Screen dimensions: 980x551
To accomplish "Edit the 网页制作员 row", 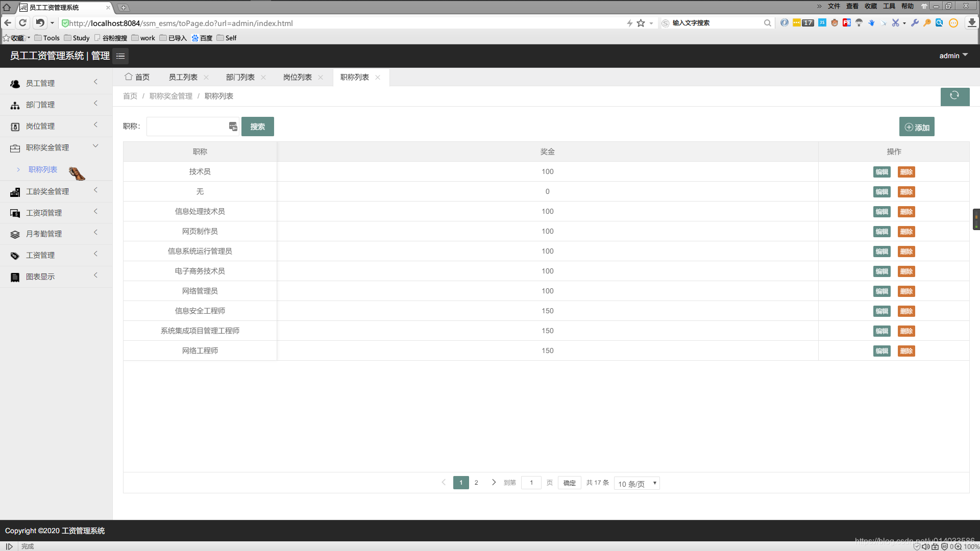I will (x=881, y=232).
